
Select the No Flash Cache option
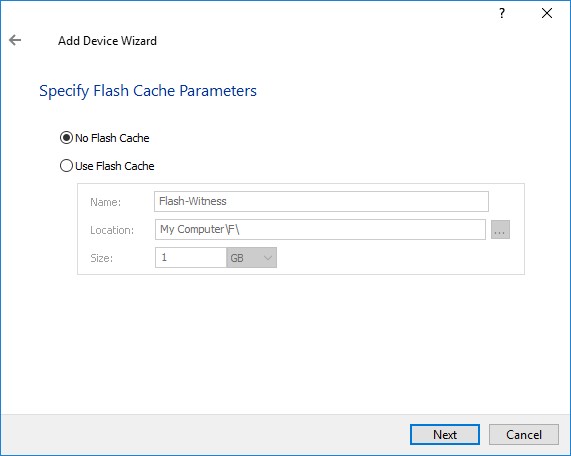[105, 138]
